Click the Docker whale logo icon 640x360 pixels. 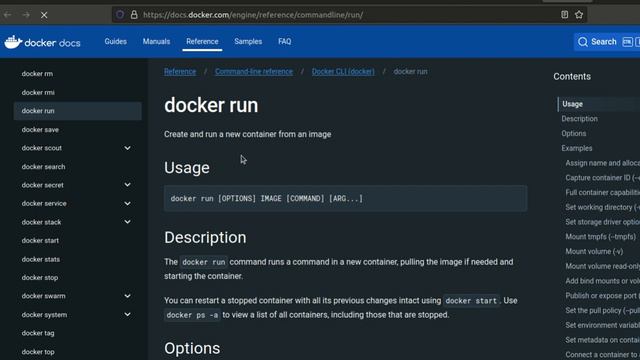point(13,42)
